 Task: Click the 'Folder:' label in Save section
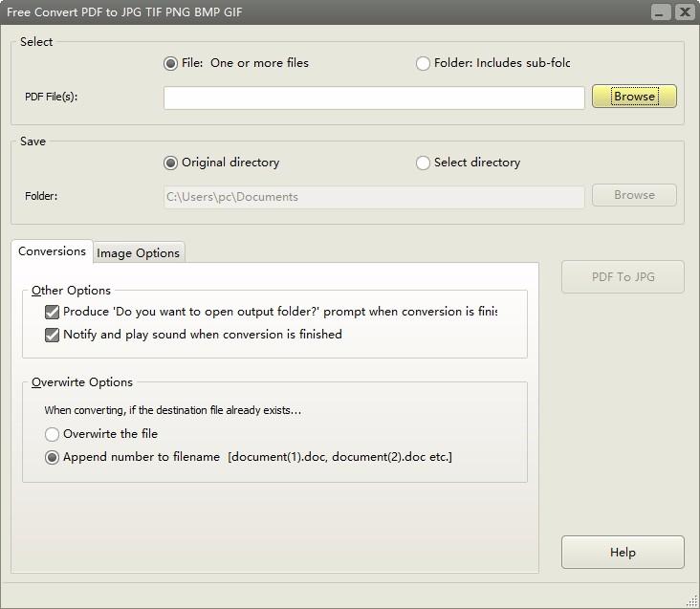click(41, 196)
